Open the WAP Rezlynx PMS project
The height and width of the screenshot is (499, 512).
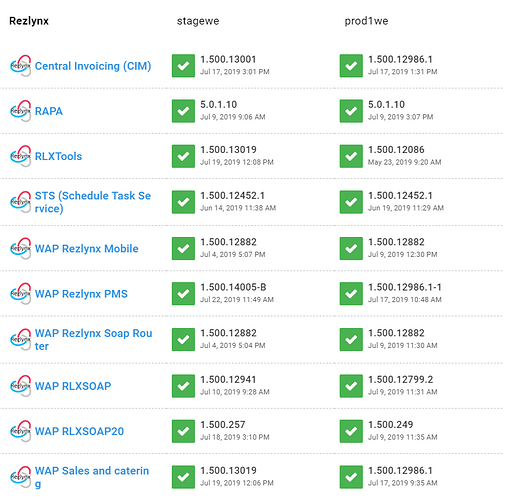click(x=81, y=294)
